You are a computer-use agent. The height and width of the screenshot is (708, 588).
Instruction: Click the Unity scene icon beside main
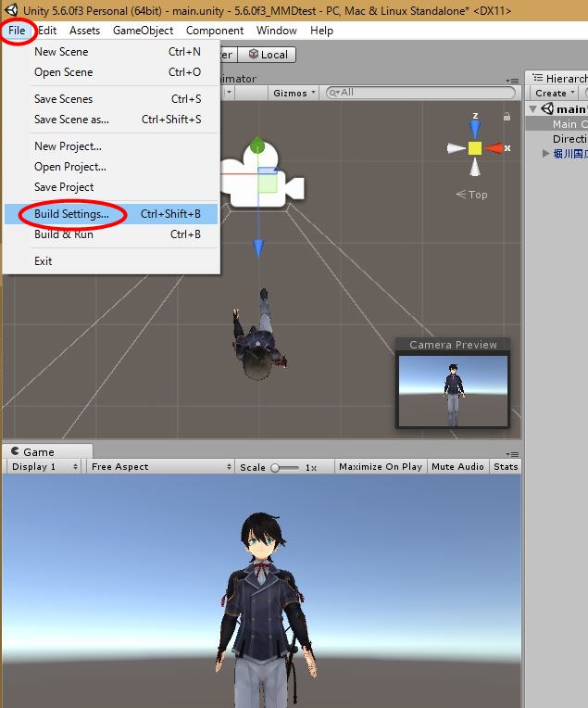coord(547,108)
